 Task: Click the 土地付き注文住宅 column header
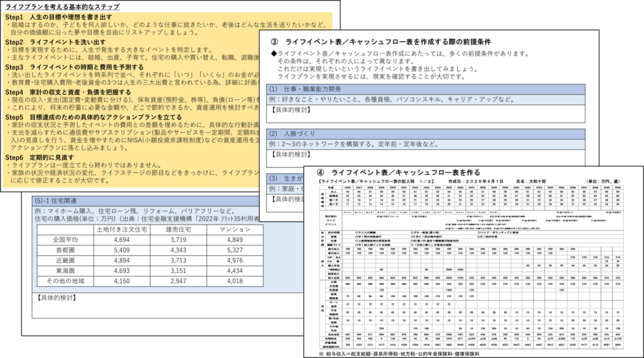(121, 230)
